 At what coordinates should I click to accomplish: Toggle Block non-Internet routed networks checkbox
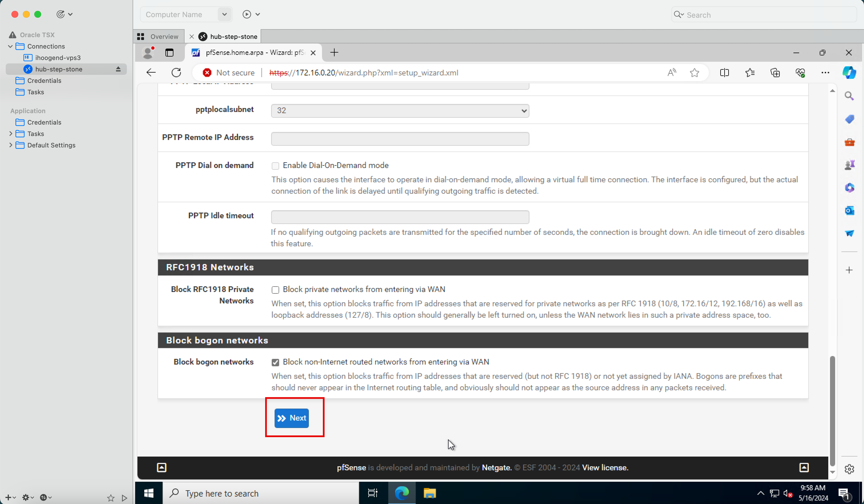[275, 362]
